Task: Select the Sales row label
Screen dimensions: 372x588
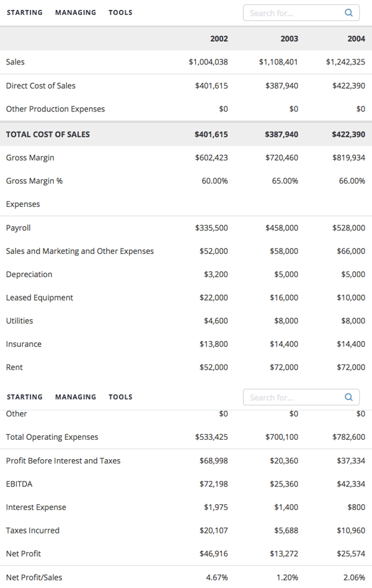Action: click(x=15, y=62)
